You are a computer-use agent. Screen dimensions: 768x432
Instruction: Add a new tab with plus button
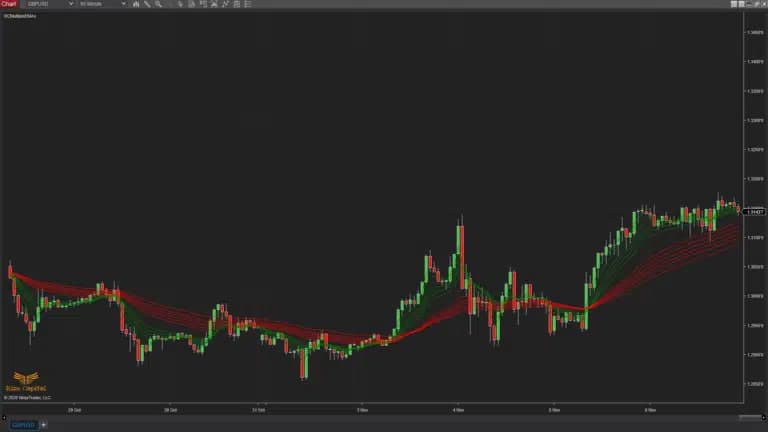[43, 425]
